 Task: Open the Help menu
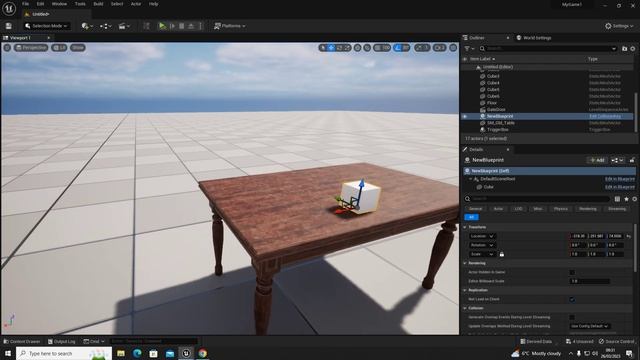tap(153, 4)
